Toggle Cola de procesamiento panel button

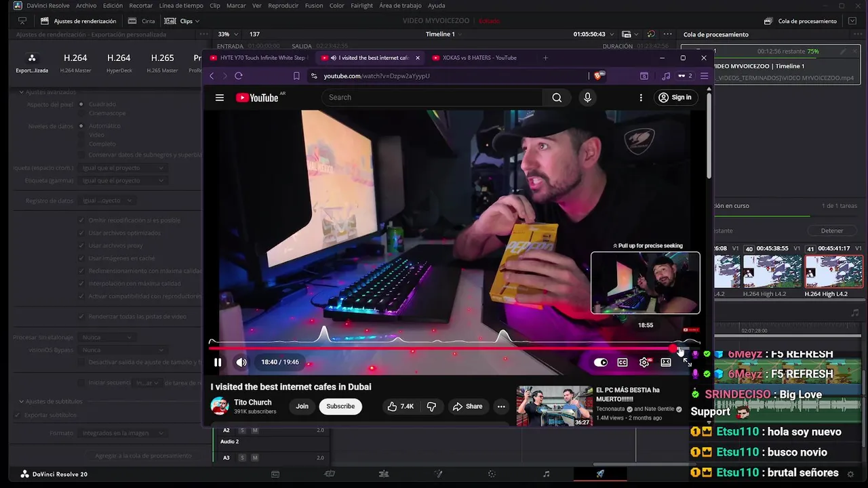(800, 21)
